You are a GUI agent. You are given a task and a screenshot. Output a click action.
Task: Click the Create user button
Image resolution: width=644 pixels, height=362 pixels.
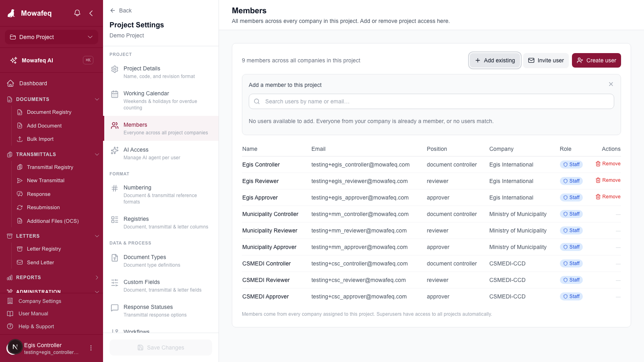[x=597, y=60]
